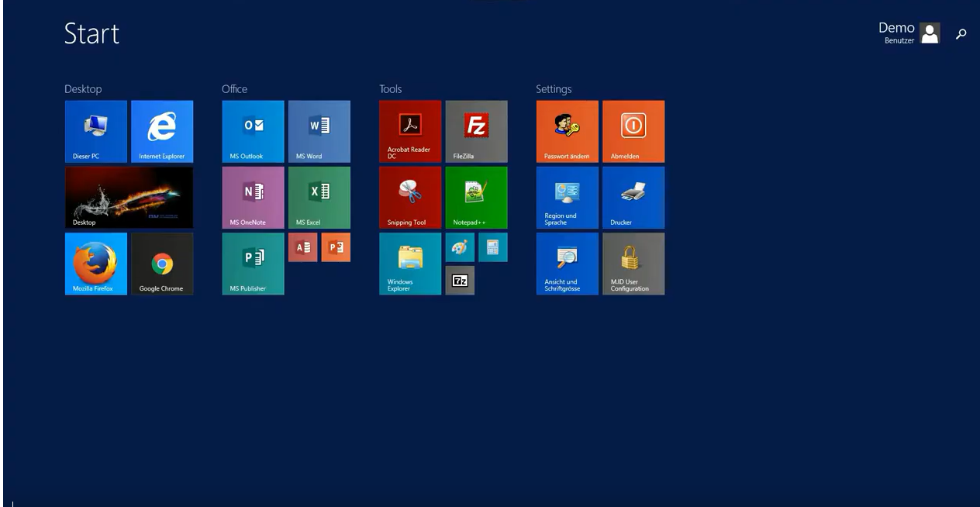Open Passwort ändern tile
Image resolution: width=980 pixels, height=507 pixels.
(x=567, y=131)
